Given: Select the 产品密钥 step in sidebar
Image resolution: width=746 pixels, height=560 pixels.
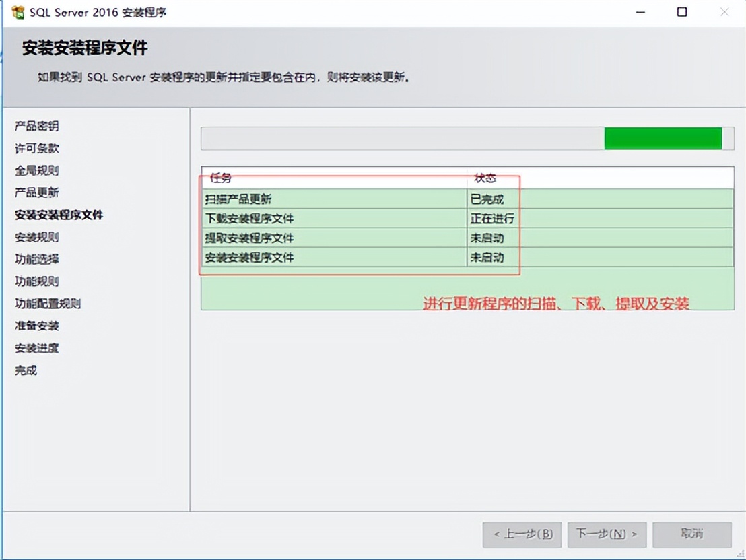Looking at the screenshot, I should 36,126.
